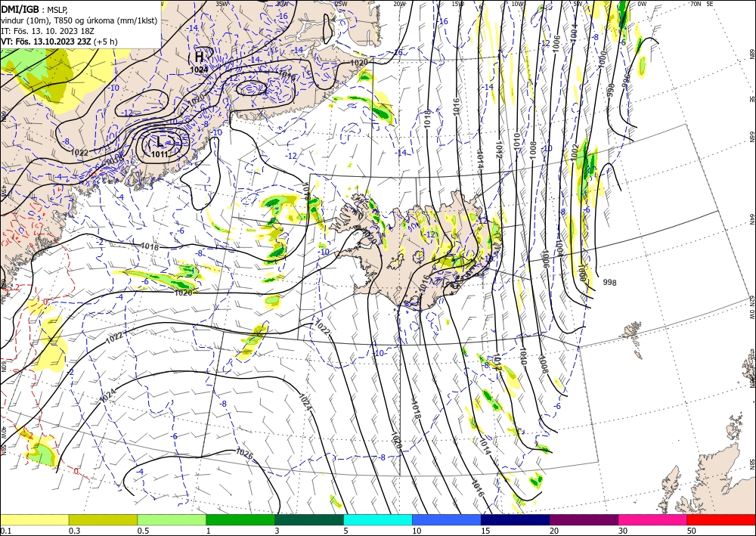This screenshot has height=536, width=756.
Task: Click the 'L' low pressure symbol
Action: [160, 142]
